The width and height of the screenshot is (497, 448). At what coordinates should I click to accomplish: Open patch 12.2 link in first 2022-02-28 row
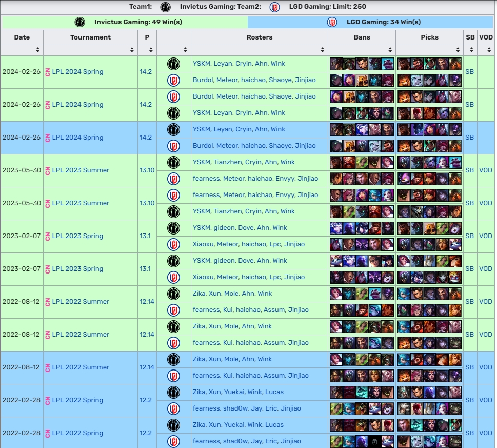[x=146, y=400]
